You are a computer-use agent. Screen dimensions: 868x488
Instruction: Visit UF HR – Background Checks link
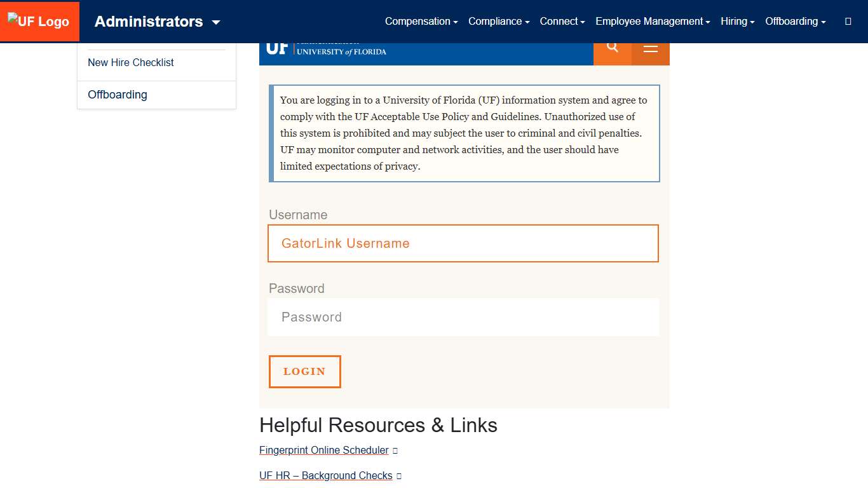click(326, 476)
